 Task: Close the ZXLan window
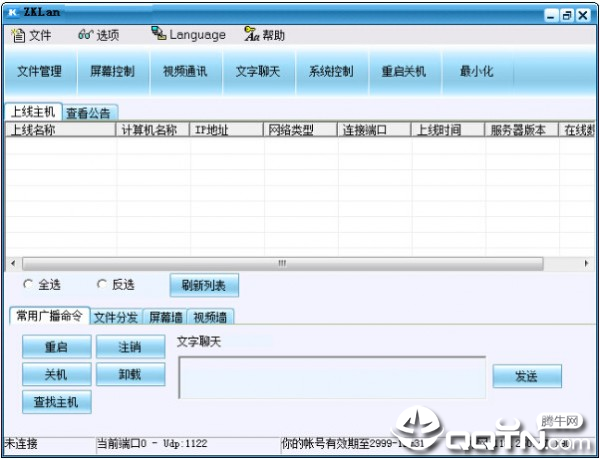583,15
